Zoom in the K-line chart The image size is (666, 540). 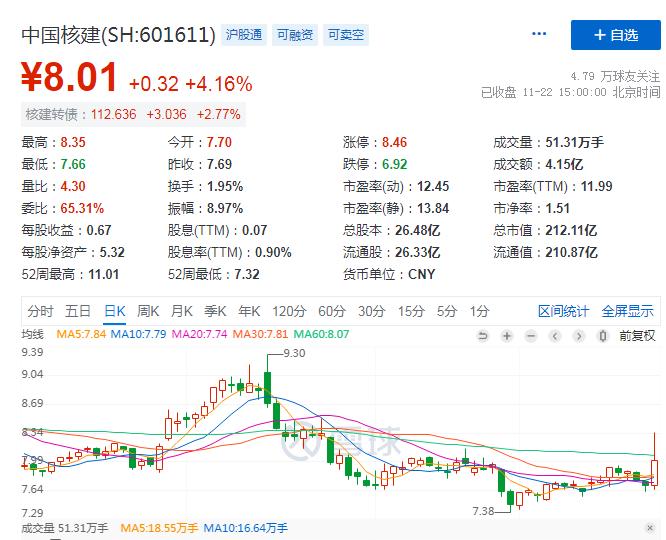pos(507,336)
